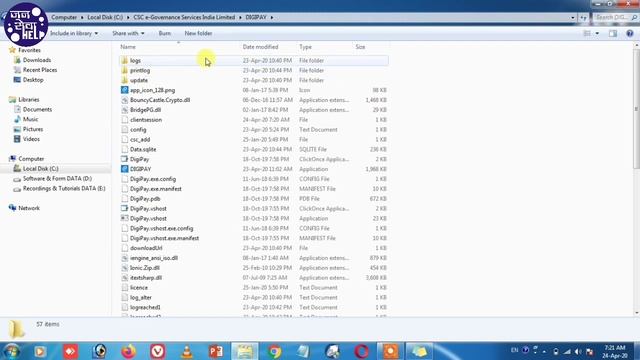Screen dimensions: 640x360
Task: Sort by the Name column header
Action: coord(128,47)
